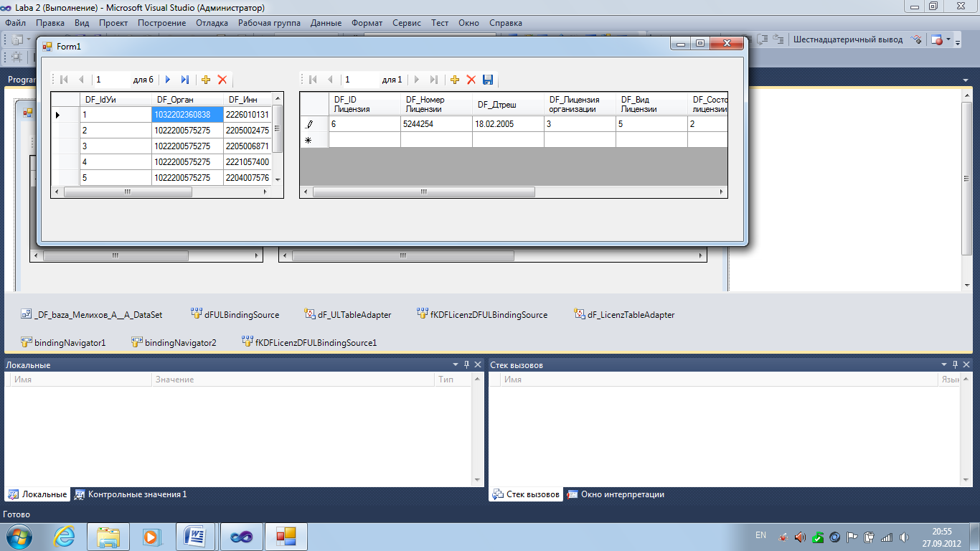Click DF_IdУи column header
The image size is (980, 551).
click(x=116, y=100)
